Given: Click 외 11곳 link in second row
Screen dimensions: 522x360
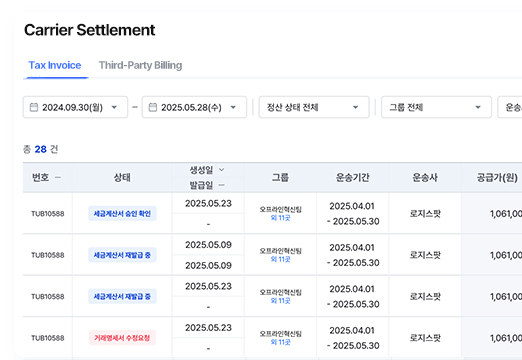Looking at the screenshot, I should (280, 259).
